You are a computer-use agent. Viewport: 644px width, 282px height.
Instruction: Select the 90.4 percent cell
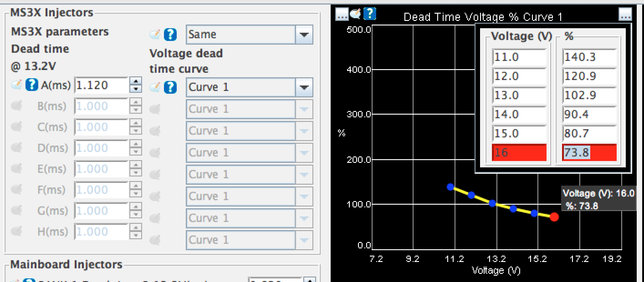tap(589, 115)
